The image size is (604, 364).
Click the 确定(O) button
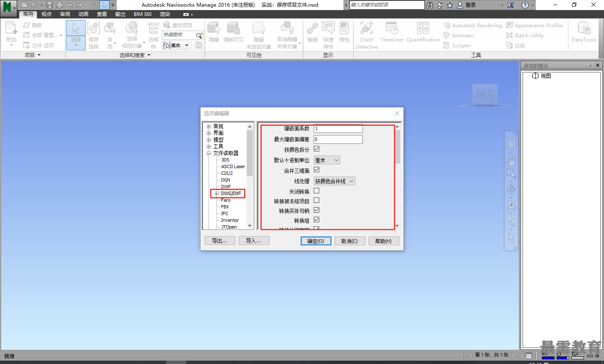coord(316,241)
